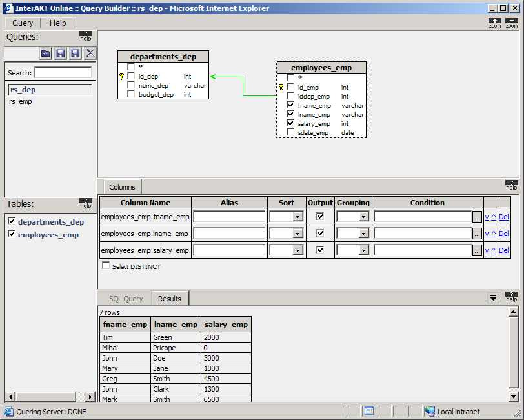This screenshot has width=524, height=420.
Task: Open Sort dropdown for employees_emp.fname_emp
Action: 297,217
